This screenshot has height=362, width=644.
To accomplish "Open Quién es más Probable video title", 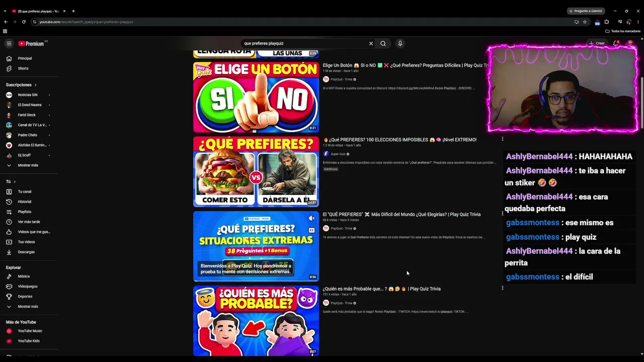I will point(382,289).
